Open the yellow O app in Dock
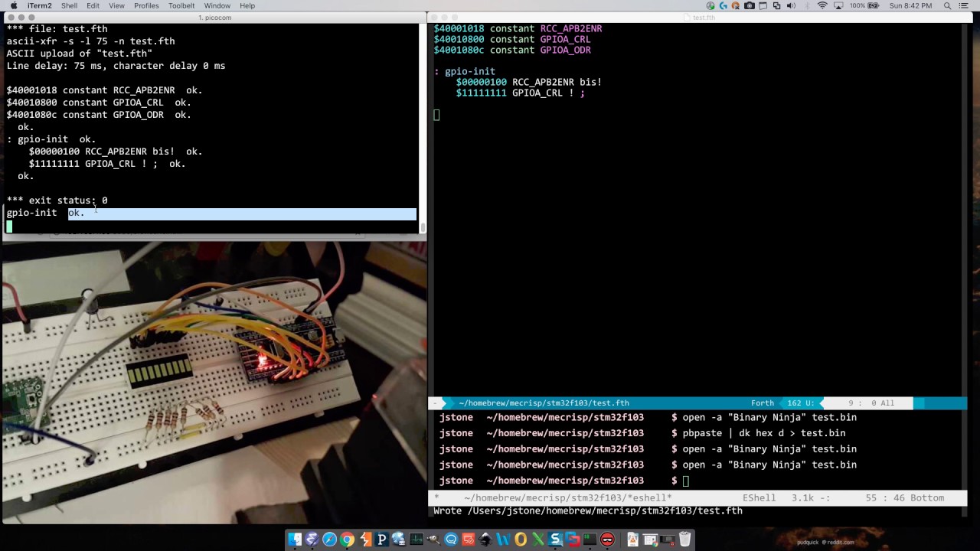 (x=521, y=540)
